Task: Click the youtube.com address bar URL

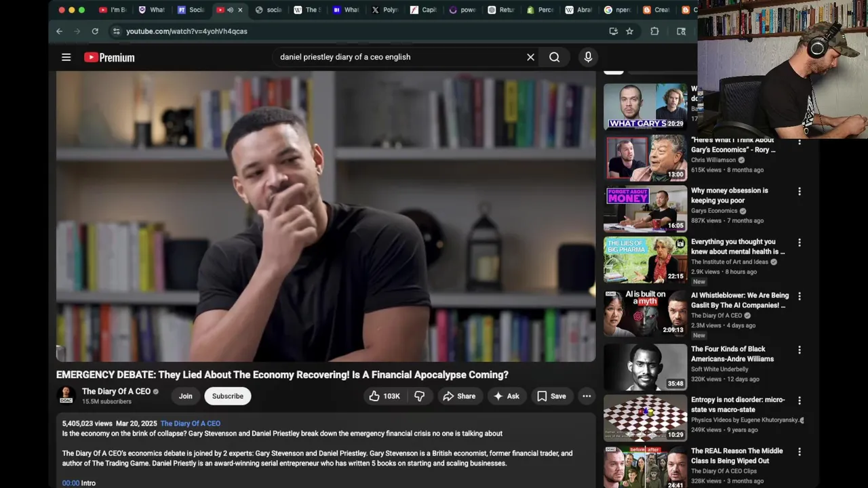Action: pyautogui.click(x=186, y=31)
